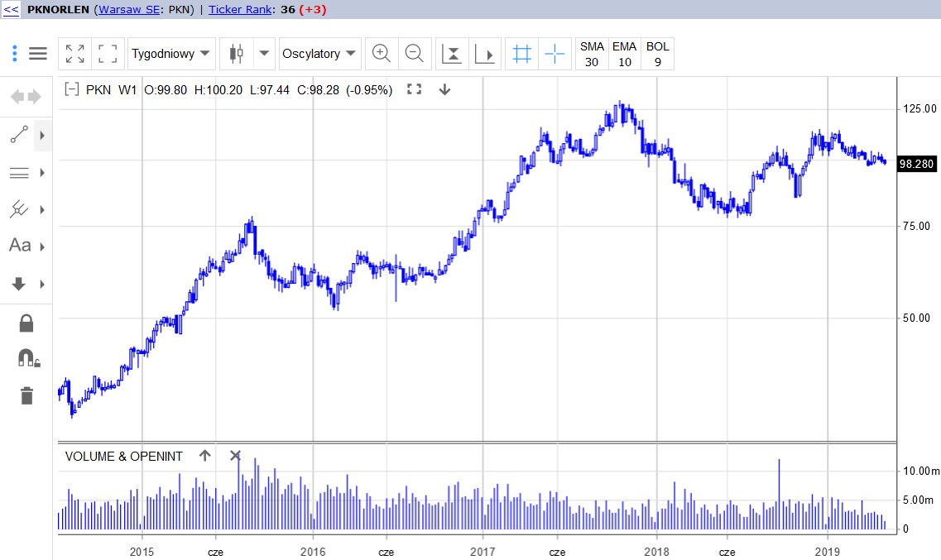Expand the horizontal lines tool options
The image size is (941, 560).
tap(42, 173)
